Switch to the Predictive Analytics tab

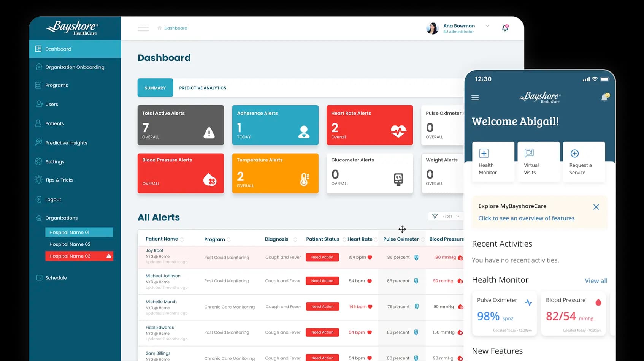pyautogui.click(x=203, y=88)
